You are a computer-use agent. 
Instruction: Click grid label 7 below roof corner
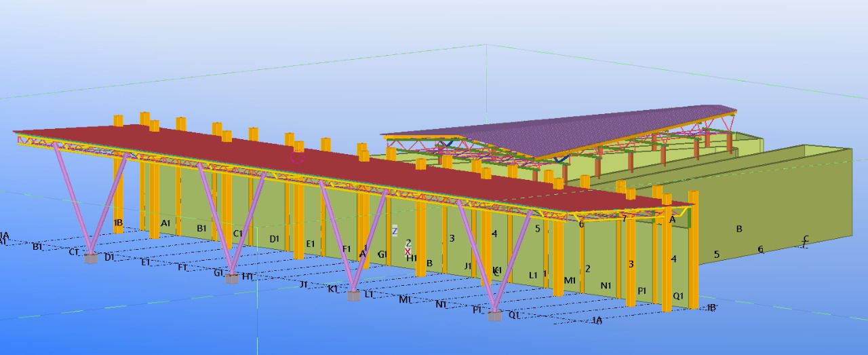[624, 219]
